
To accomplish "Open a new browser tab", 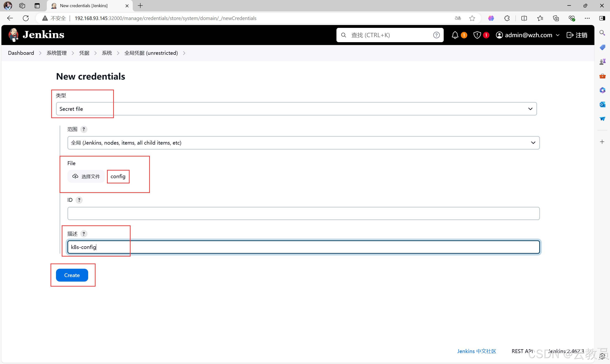I will click(x=140, y=6).
